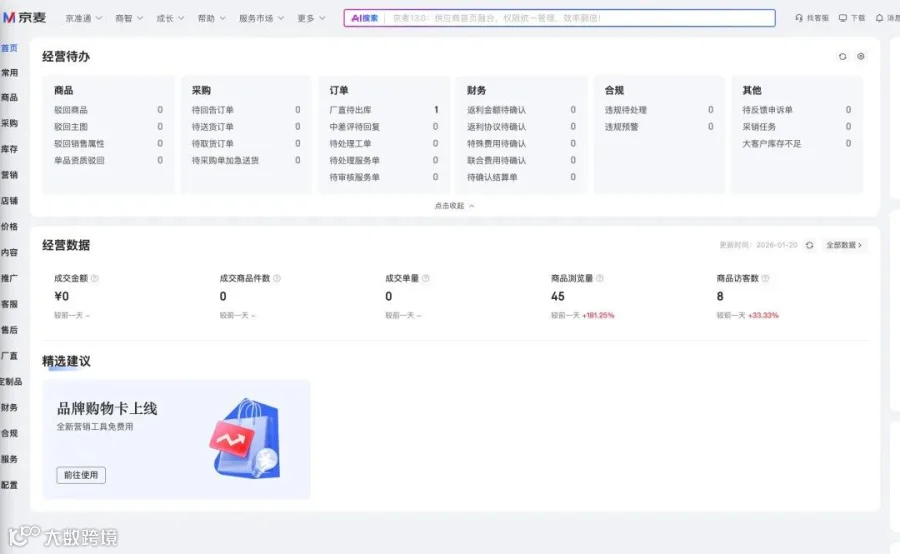Contact support via 找客服
Image resolution: width=900 pixels, height=554 pixels.
pos(812,18)
